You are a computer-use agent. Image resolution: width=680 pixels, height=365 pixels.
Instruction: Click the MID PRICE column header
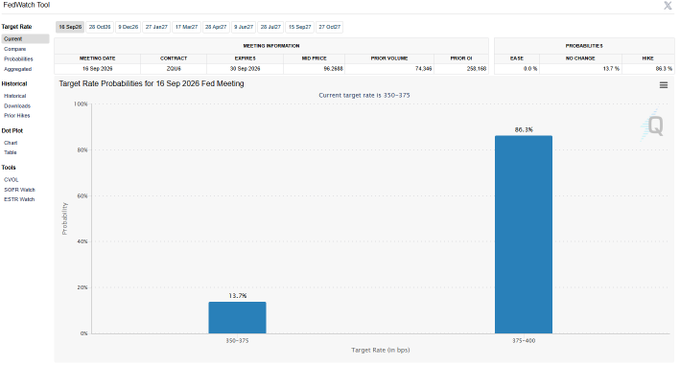point(314,58)
